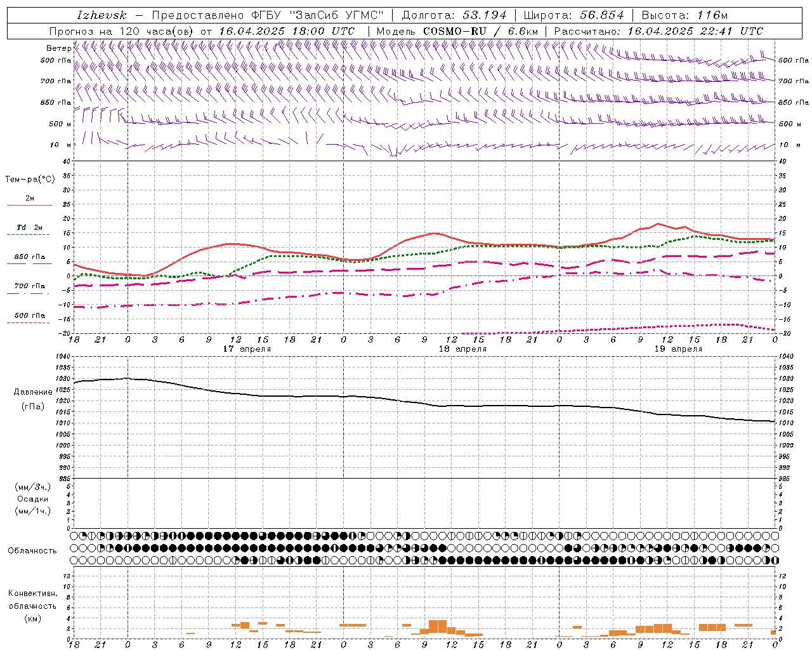Click the Модель COSMO-RU / 6.6км label

click(457, 31)
